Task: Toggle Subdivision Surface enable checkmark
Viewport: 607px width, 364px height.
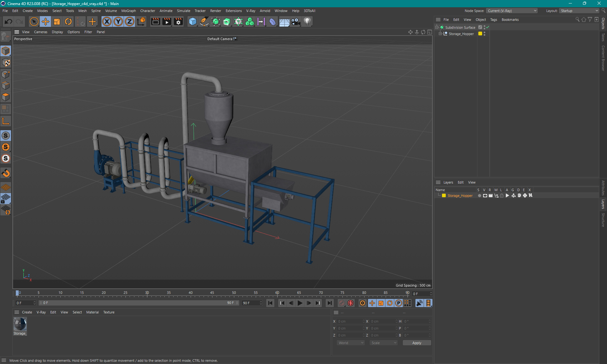Action: 488,27
